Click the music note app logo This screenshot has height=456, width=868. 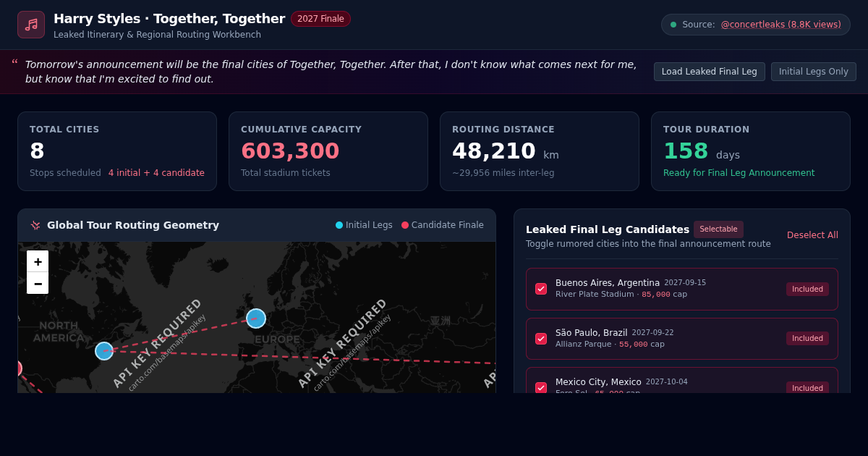(31, 25)
